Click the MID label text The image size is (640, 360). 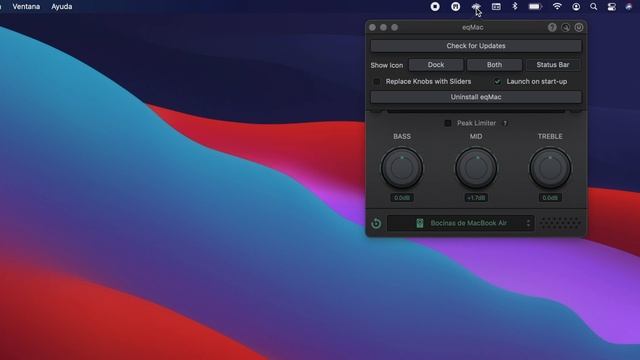coord(476,137)
